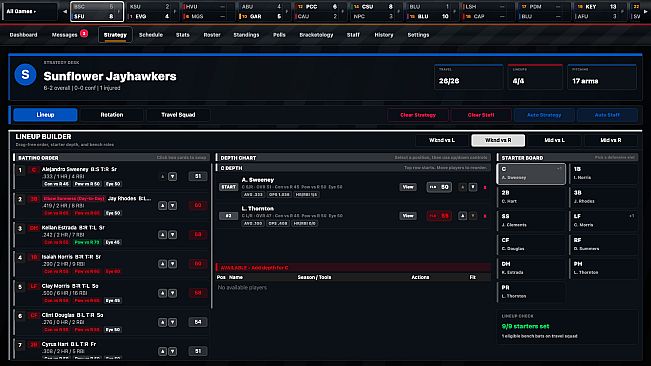Move Alejandro Sweeney down in batting order
Screen dimensions: 651x366
tap(173, 177)
